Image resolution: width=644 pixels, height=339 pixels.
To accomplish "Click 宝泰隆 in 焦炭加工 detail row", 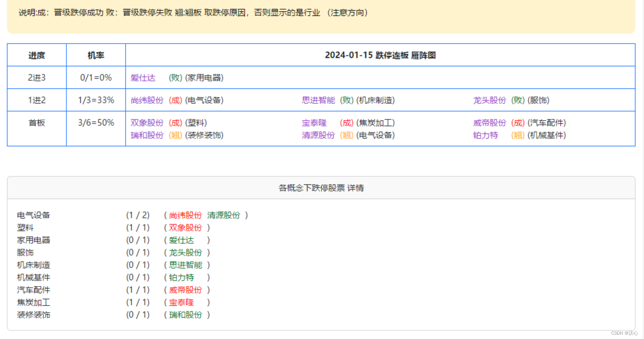I will point(182,303).
